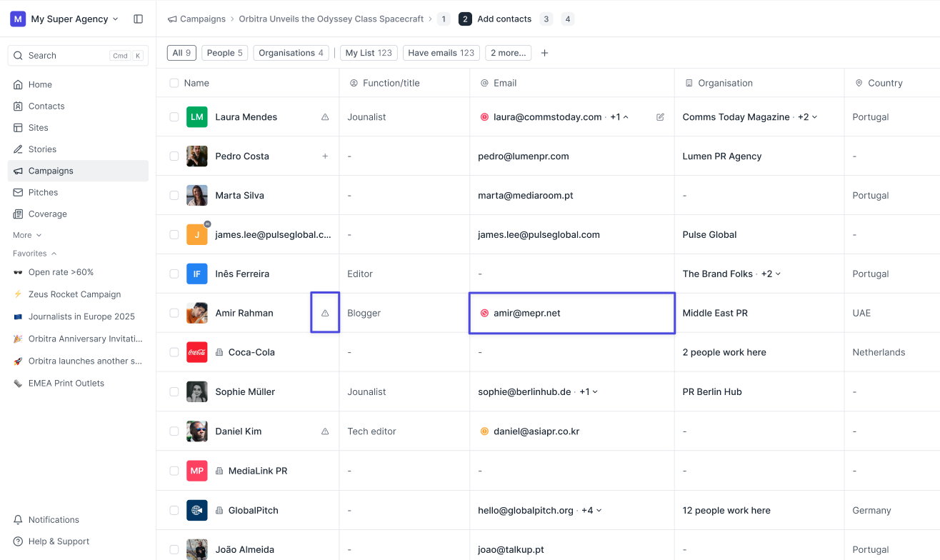This screenshot has width=940, height=560.
Task: Go to Campaigns breadcrumb link
Action: (x=196, y=19)
